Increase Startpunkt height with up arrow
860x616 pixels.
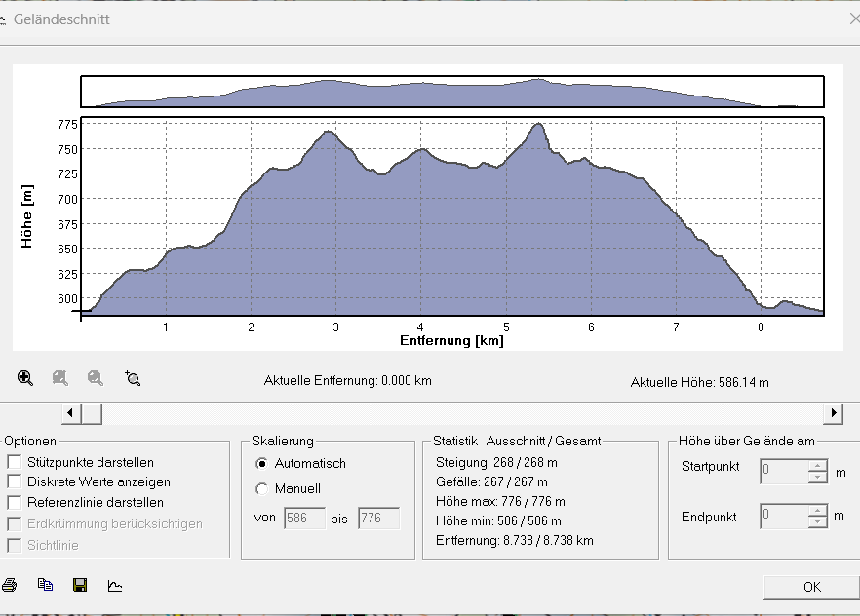coord(818,466)
